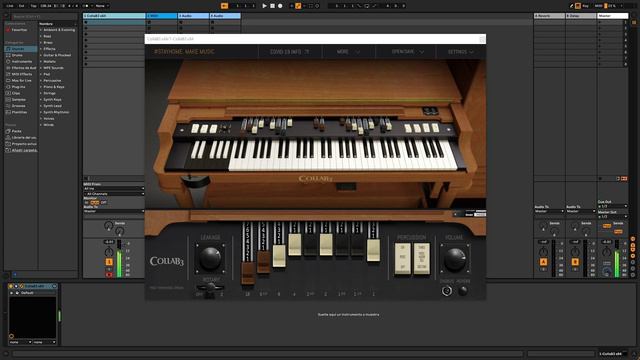Click the Link button in control bar

10,6
